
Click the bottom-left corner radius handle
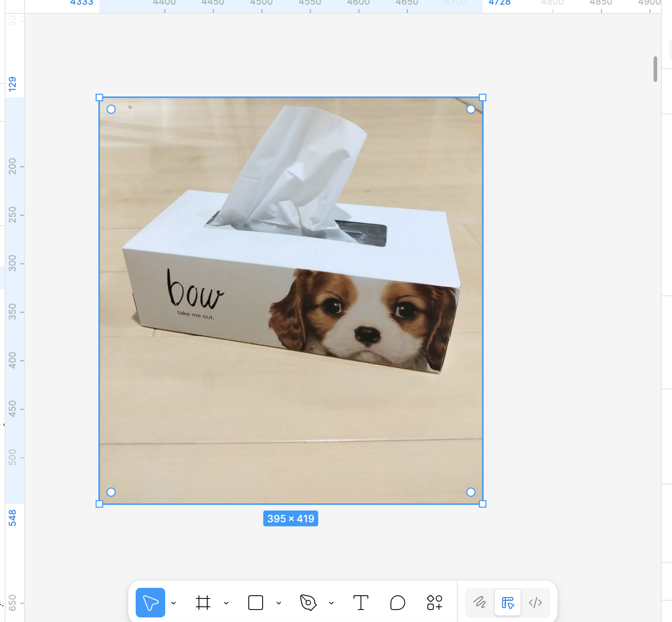click(x=111, y=492)
